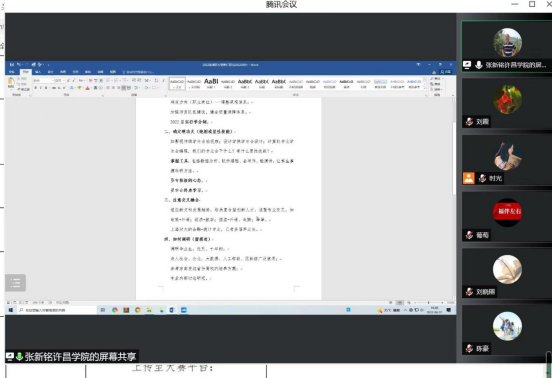The height and width of the screenshot is (378, 552).
Task: Click muted microphone icon next to 陈豪
Action: click(x=469, y=348)
